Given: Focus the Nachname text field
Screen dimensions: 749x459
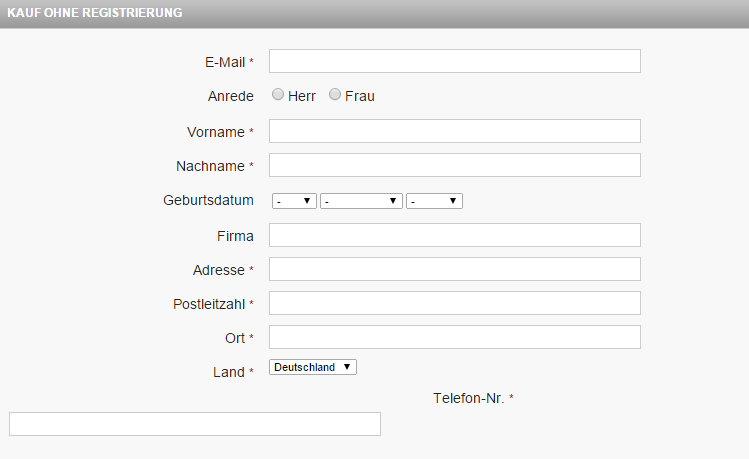Looking at the screenshot, I should [x=454, y=165].
